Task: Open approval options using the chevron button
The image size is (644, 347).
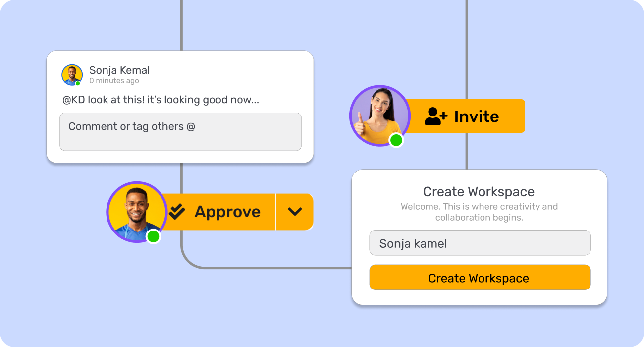Action: [295, 212]
